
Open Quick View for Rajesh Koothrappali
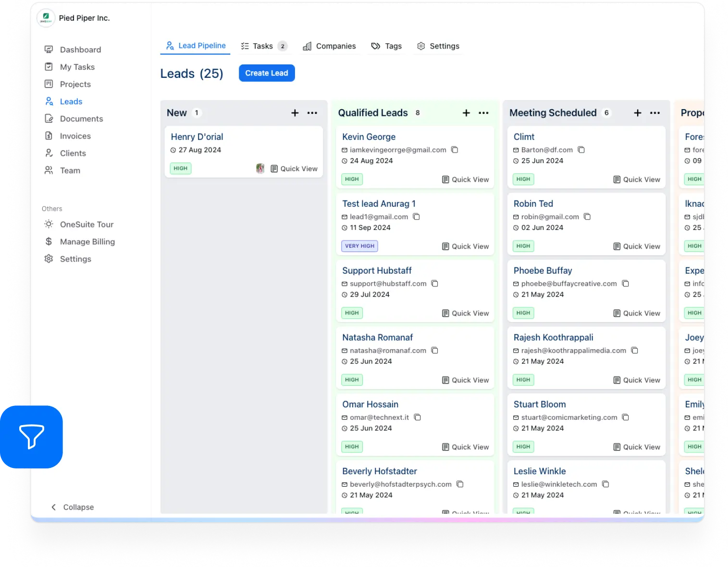637,380
